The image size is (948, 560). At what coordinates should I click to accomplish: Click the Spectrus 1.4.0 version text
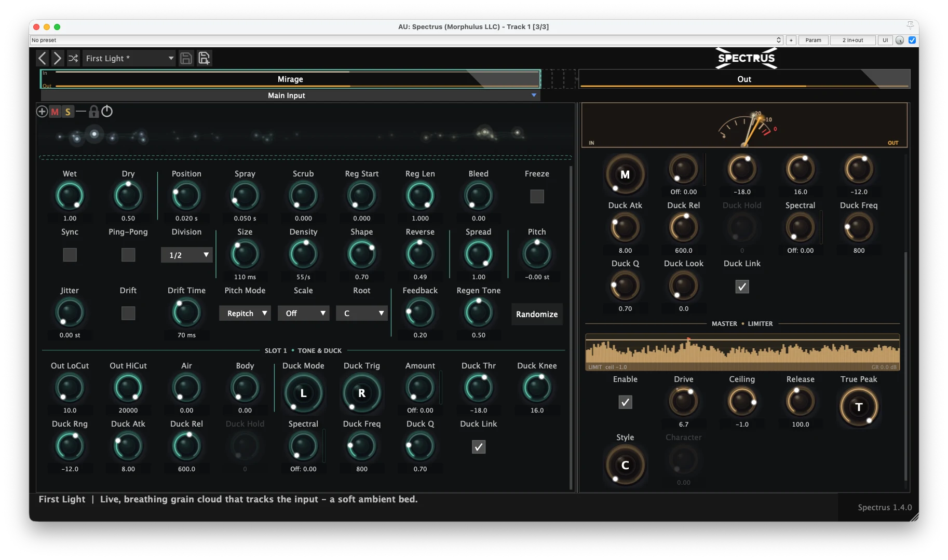[885, 507]
